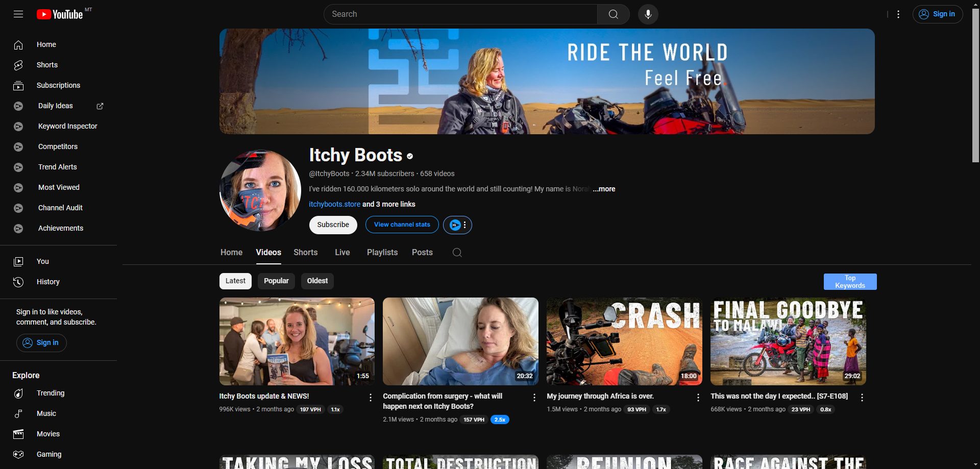
Task: Open Shorts from sidebar icon
Action: coord(18,65)
